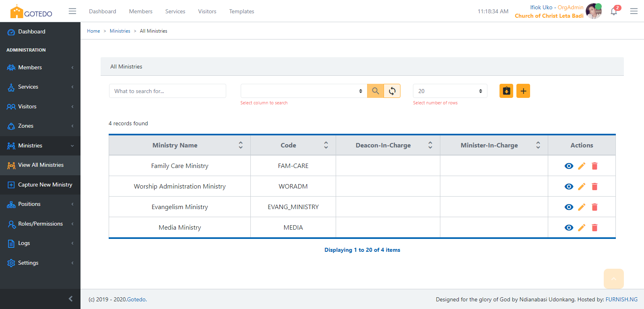This screenshot has width=644, height=309.
Task: Edit Evangelism Ministry via pencil icon
Action: (x=582, y=207)
